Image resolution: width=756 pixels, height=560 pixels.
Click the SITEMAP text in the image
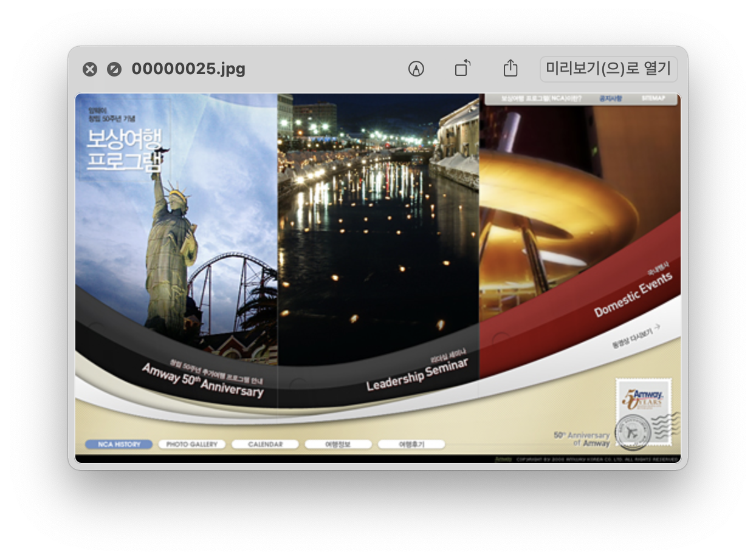(x=653, y=98)
